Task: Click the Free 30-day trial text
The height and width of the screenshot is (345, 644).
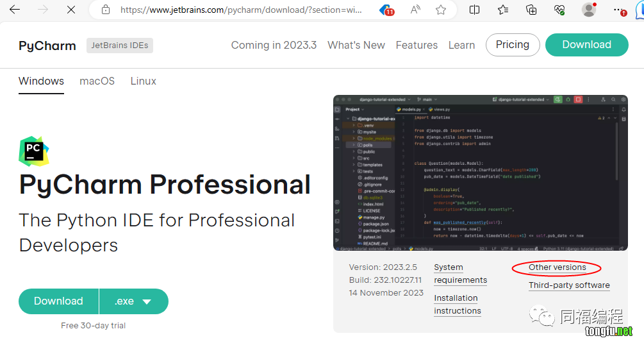Action: (93, 325)
